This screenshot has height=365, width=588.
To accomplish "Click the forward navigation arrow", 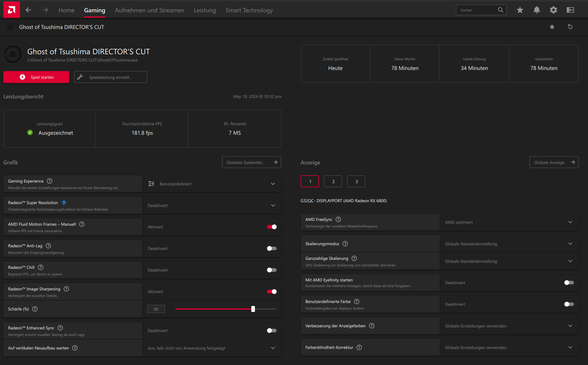I will [45, 10].
